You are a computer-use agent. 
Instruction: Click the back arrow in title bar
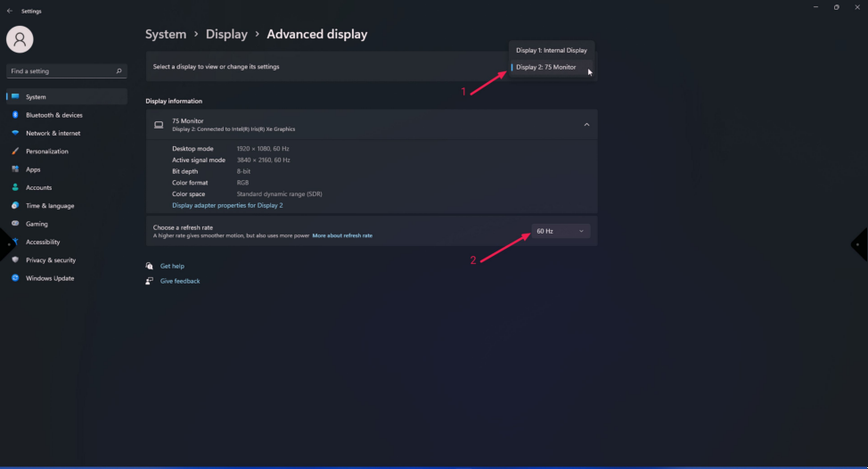tap(10, 12)
